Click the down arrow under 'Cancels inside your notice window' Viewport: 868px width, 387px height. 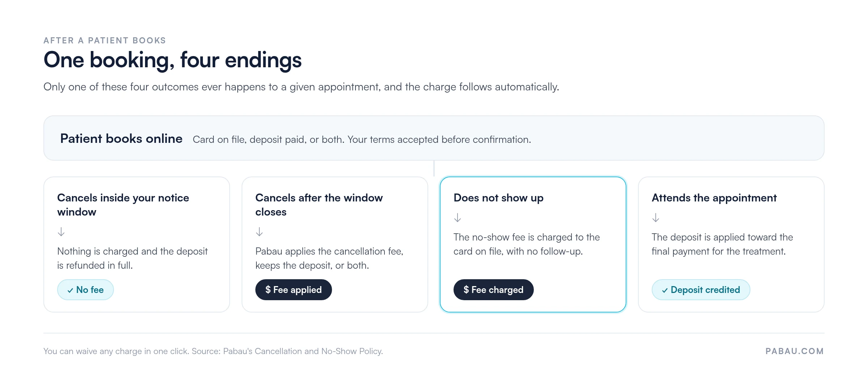[61, 231]
